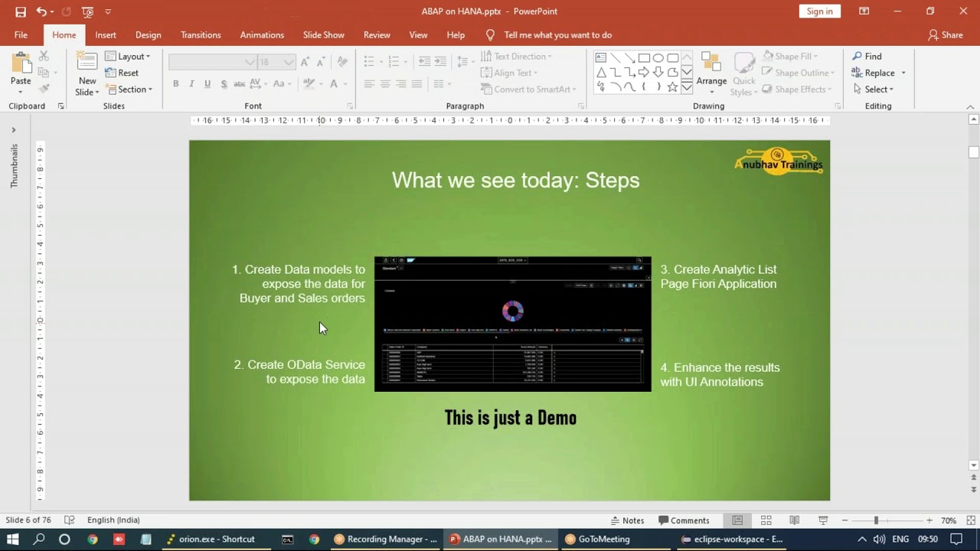The height and width of the screenshot is (551, 980).
Task: Open the Shape Outline dropdown
Action: click(798, 73)
